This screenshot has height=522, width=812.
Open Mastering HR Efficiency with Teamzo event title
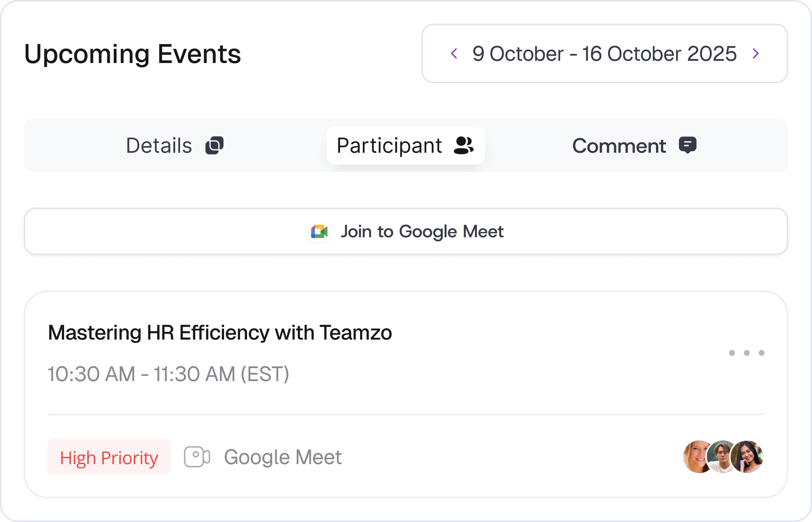[x=220, y=333]
